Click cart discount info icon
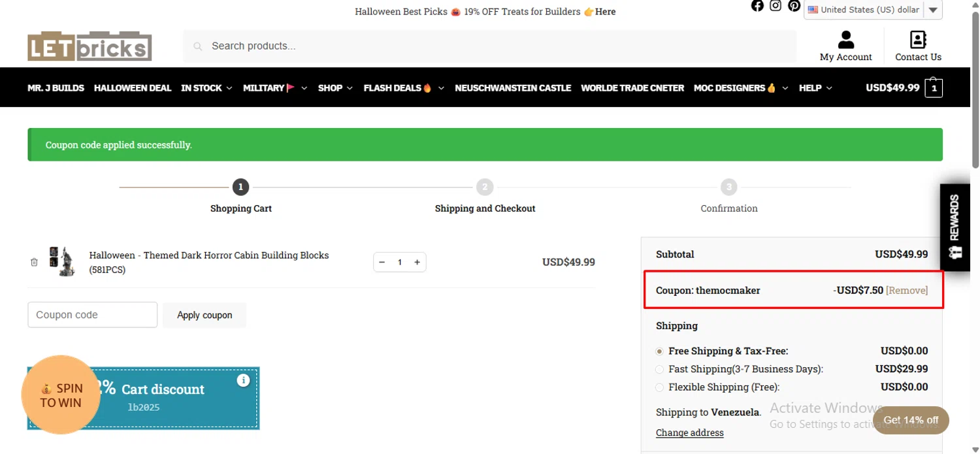Screen dimensions: 980x454 244,380
